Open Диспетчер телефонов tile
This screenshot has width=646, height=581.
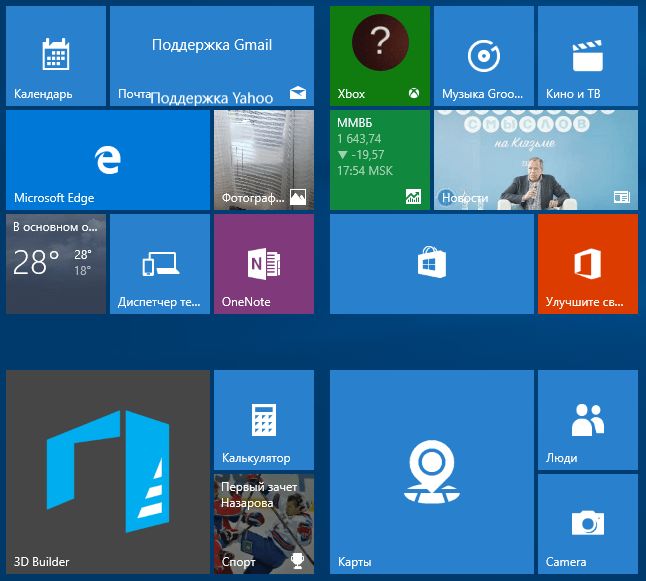pos(160,264)
